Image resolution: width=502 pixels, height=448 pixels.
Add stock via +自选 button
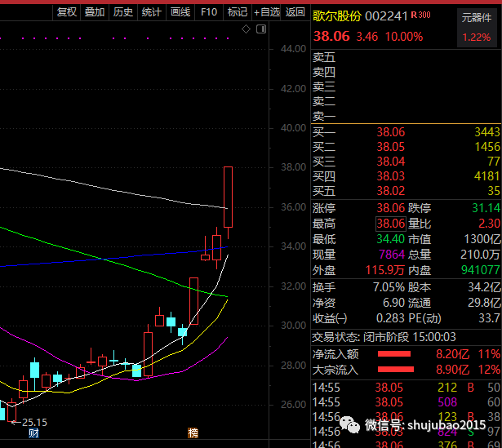(x=267, y=11)
